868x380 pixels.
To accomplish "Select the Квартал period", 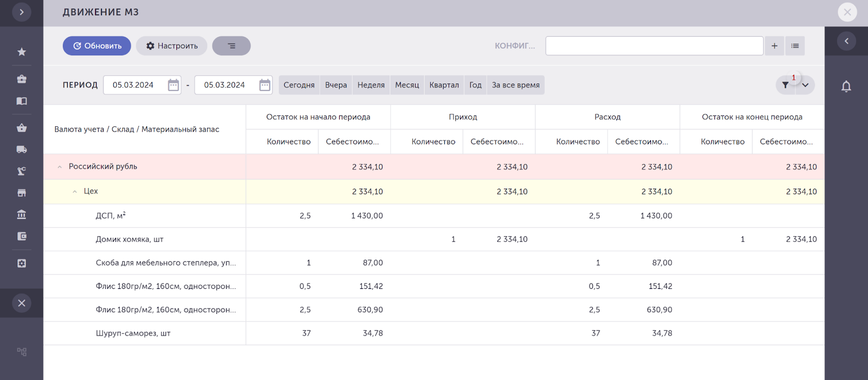I will pos(444,85).
